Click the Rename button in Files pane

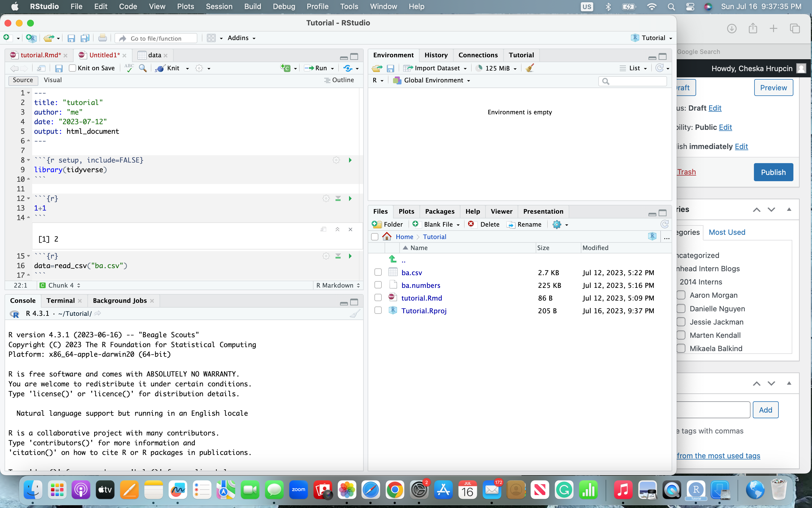click(524, 224)
